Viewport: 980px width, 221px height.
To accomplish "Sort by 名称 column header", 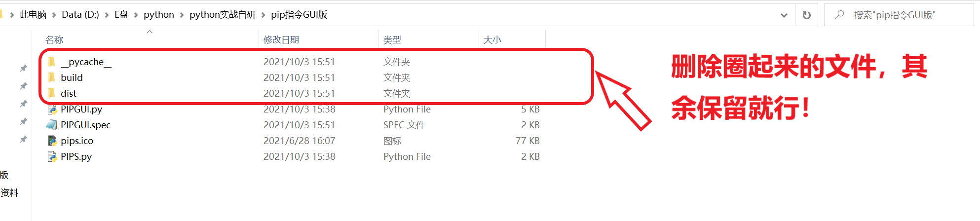I will (54, 39).
